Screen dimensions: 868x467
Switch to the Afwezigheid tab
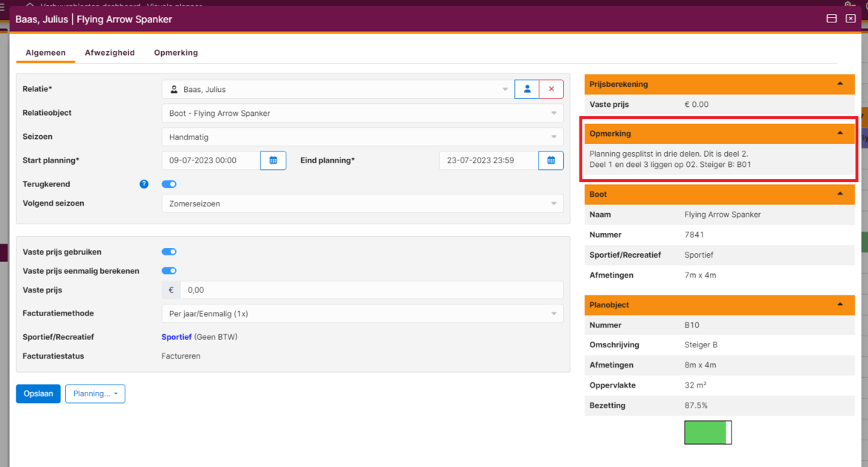click(110, 53)
